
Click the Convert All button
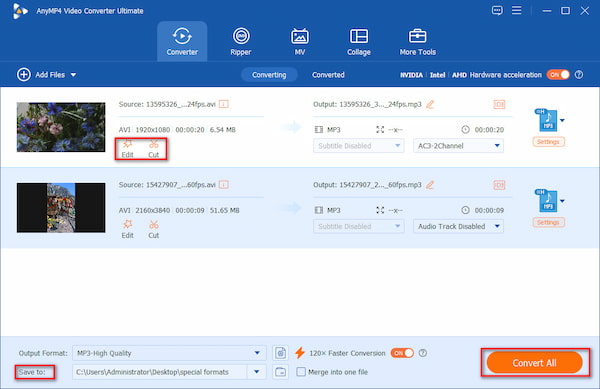535,363
